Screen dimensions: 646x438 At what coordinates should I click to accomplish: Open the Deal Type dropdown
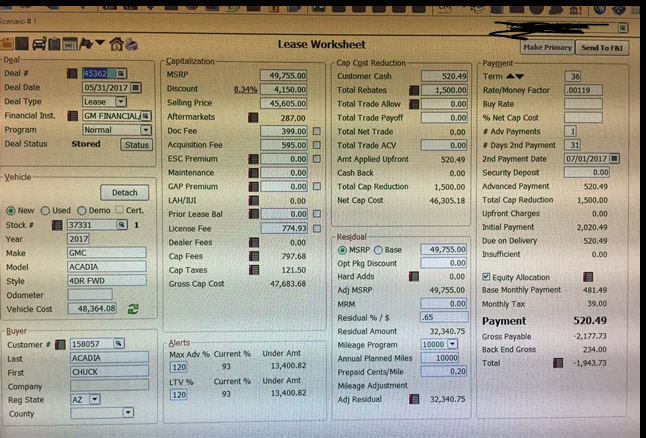click(x=121, y=102)
